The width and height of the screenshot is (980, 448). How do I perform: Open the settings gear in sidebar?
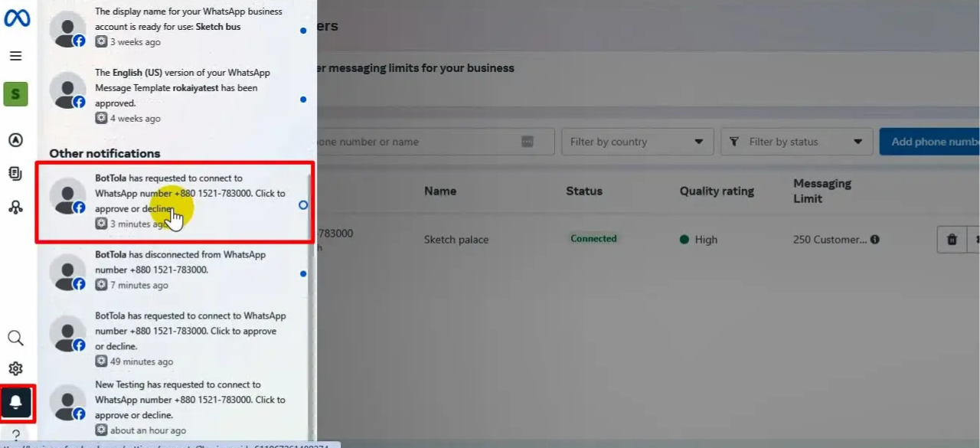[15, 369]
